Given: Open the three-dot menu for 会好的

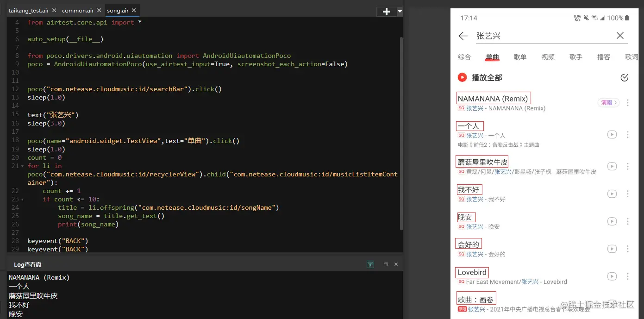Looking at the screenshot, I should (628, 249).
